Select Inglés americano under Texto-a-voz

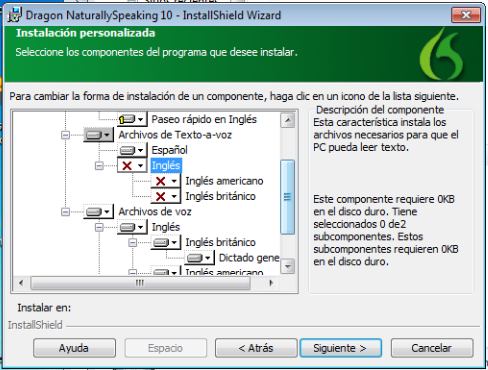(x=224, y=181)
